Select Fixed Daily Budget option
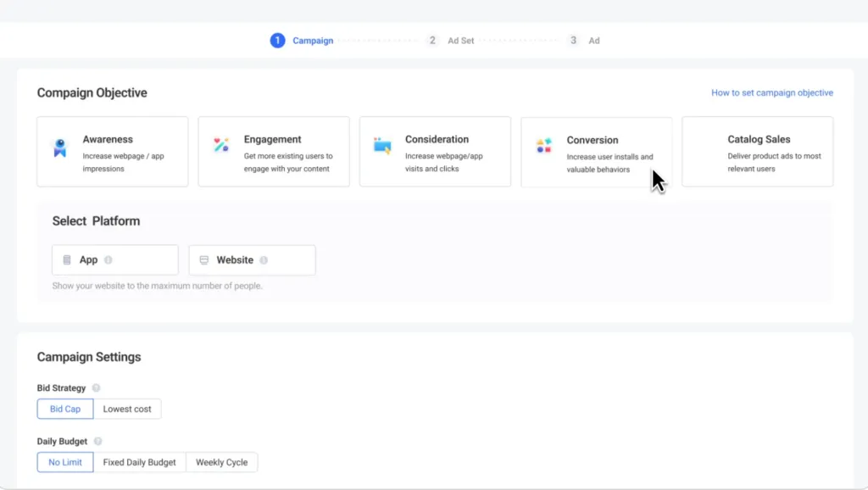868x490 pixels. [x=140, y=462]
